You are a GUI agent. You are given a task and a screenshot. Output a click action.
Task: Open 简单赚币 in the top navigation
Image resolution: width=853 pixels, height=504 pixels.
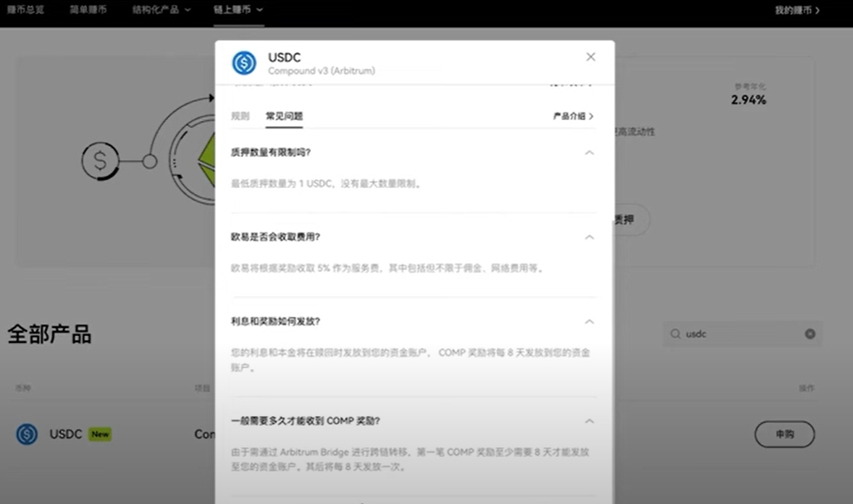click(x=88, y=10)
